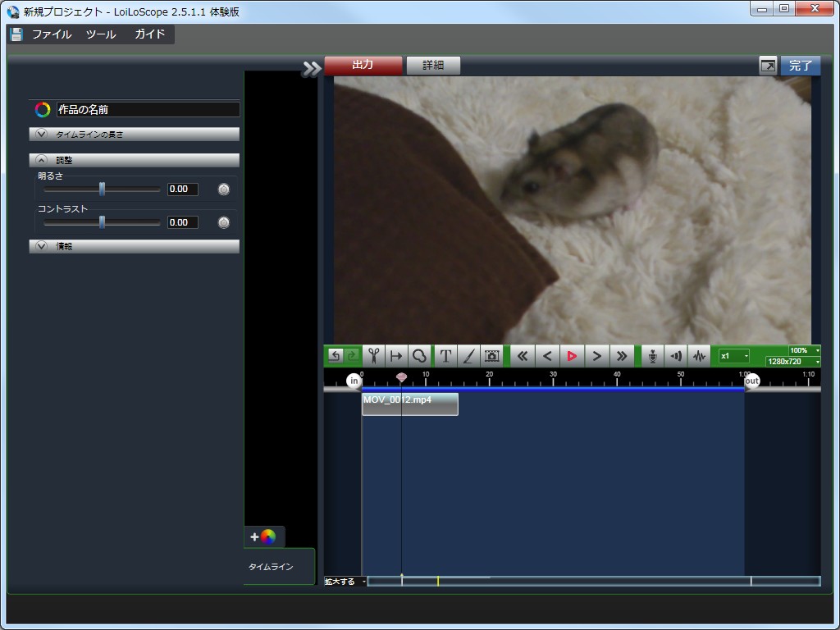Click the in point marker
Image resolution: width=840 pixels, height=630 pixels.
click(x=354, y=381)
